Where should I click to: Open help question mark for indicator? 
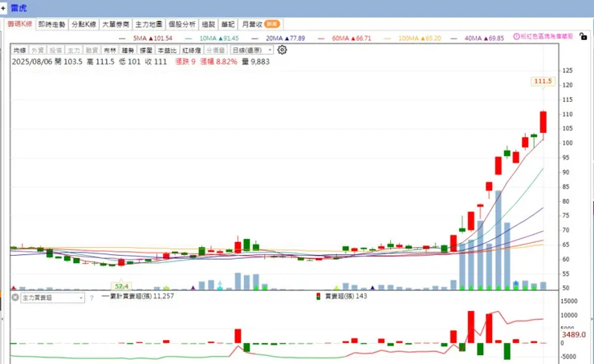click(x=92, y=298)
